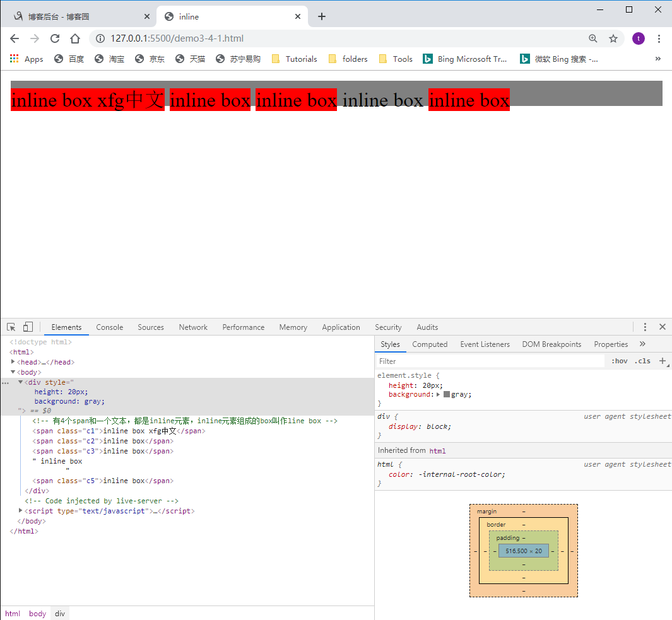Expand the head element node
The image size is (672, 620).
tap(13, 361)
